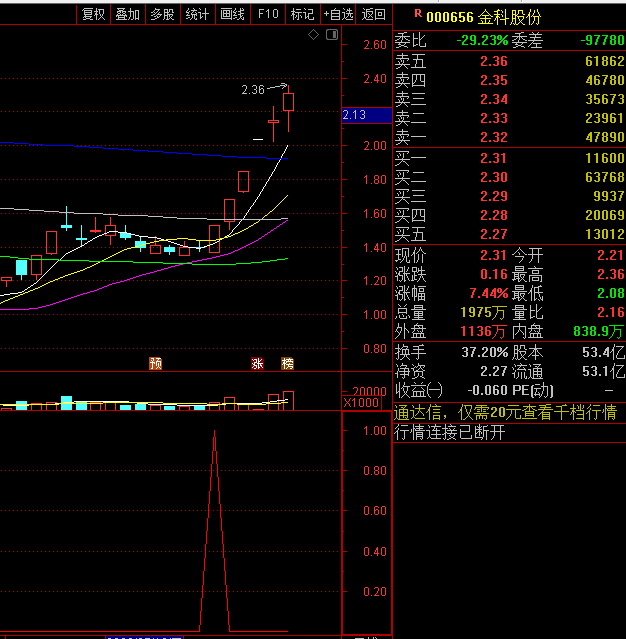
Task: Select the 买五 price 2.27
Action: pyautogui.click(x=494, y=234)
